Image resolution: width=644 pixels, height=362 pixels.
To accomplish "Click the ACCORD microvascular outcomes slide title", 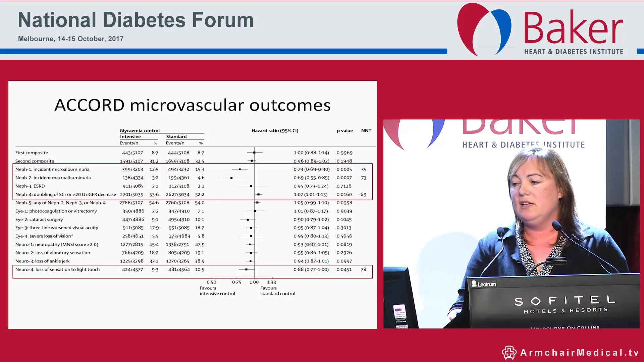I will coord(192,105).
